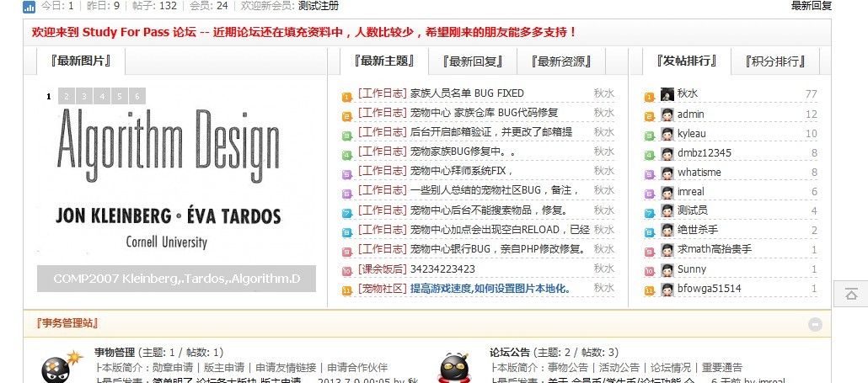The height and width of the screenshot is (383, 868).
Task: Open user Sunny in post ranking
Action: [x=691, y=269]
